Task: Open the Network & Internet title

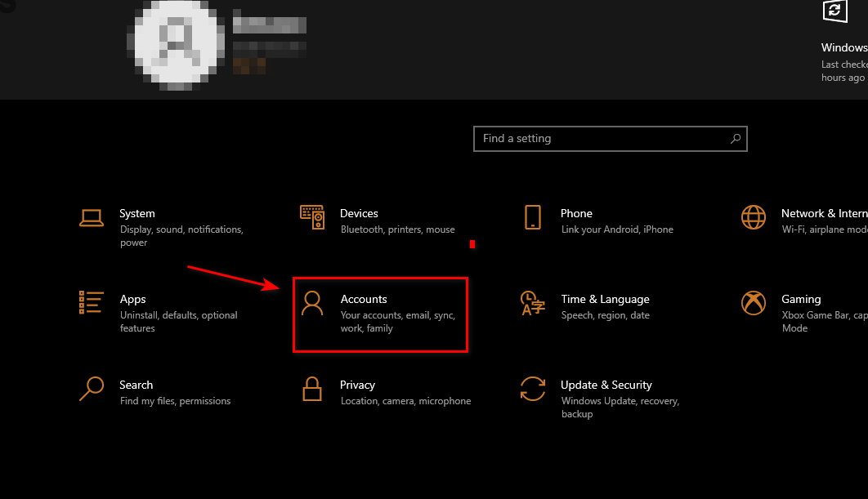Action: pos(824,213)
